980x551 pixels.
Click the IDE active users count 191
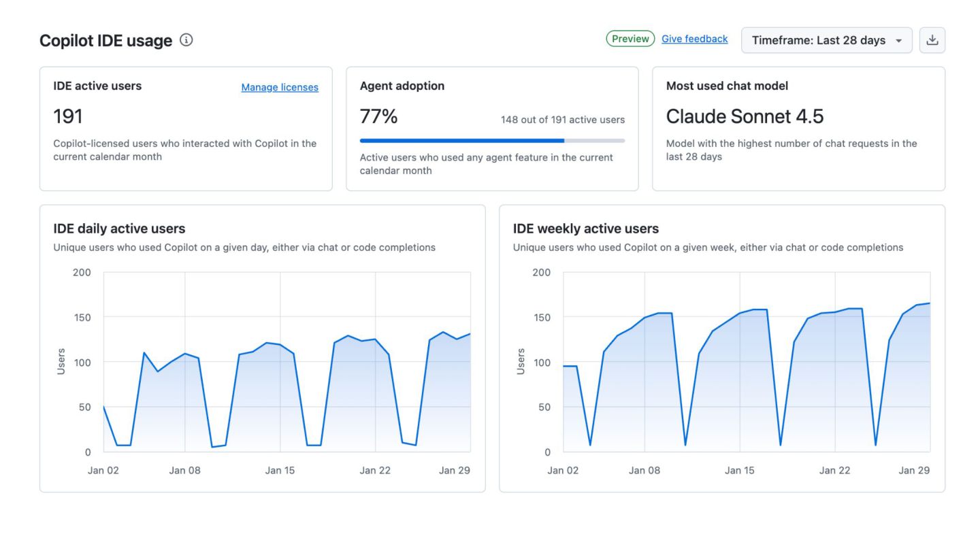(68, 116)
